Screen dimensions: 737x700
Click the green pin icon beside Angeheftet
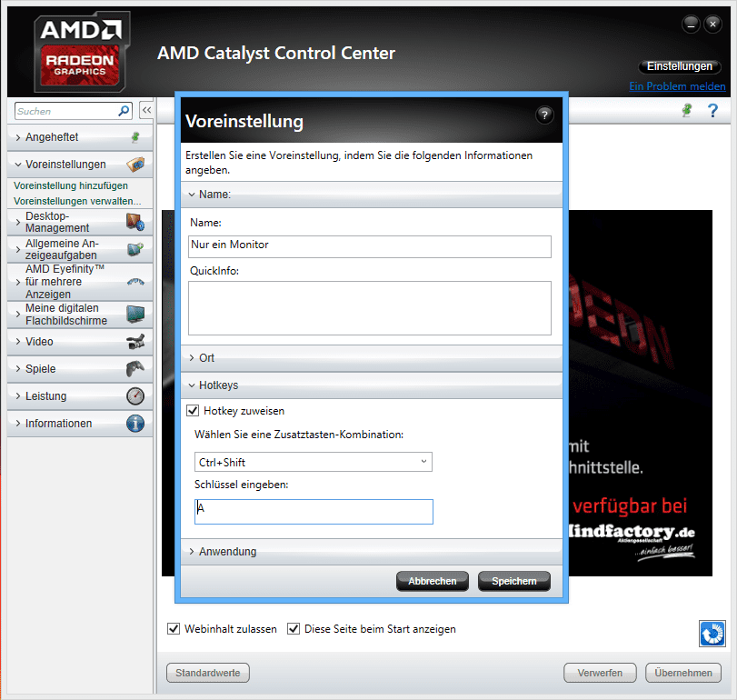(135, 137)
